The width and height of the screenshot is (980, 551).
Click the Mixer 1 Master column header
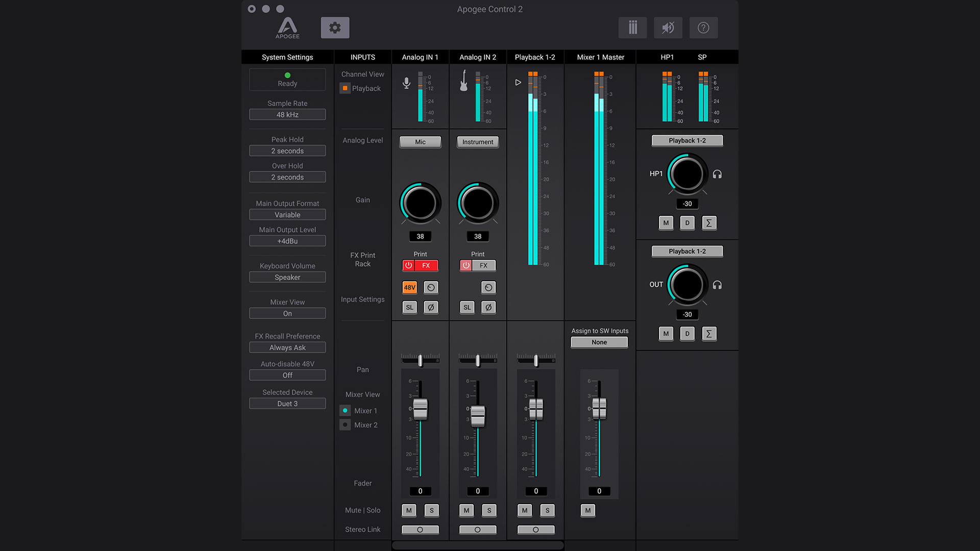600,57
